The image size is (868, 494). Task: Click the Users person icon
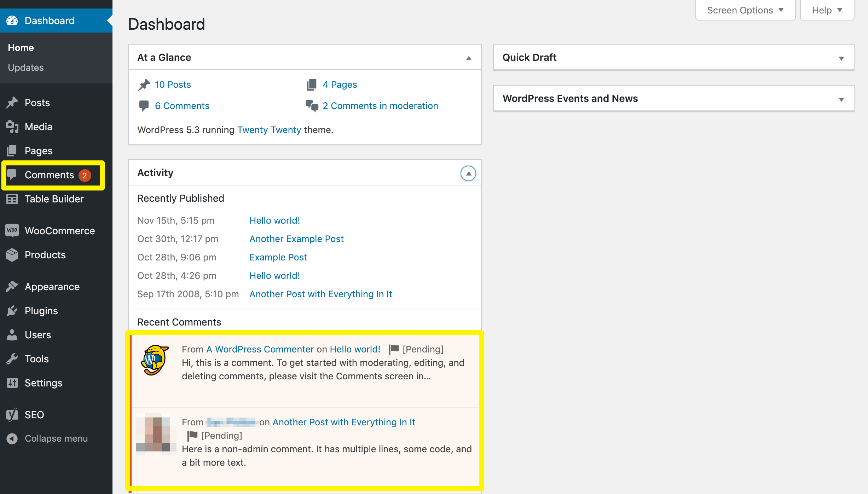12,335
